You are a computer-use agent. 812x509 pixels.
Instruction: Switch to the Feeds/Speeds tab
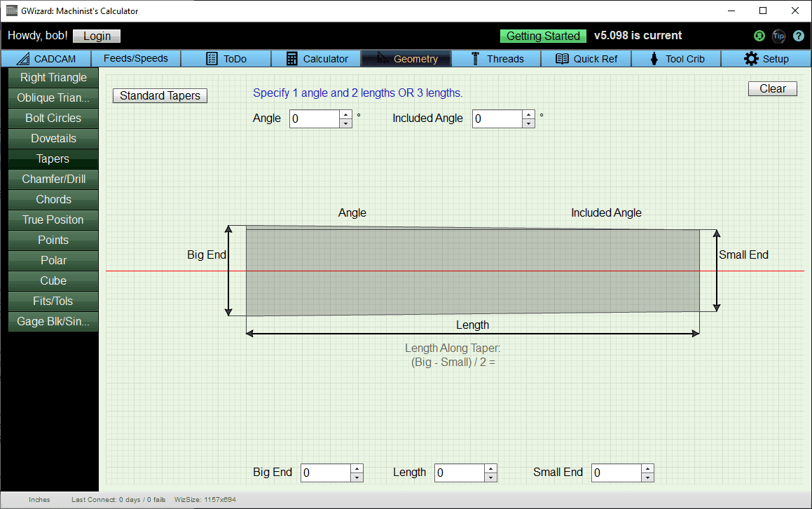pos(136,59)
